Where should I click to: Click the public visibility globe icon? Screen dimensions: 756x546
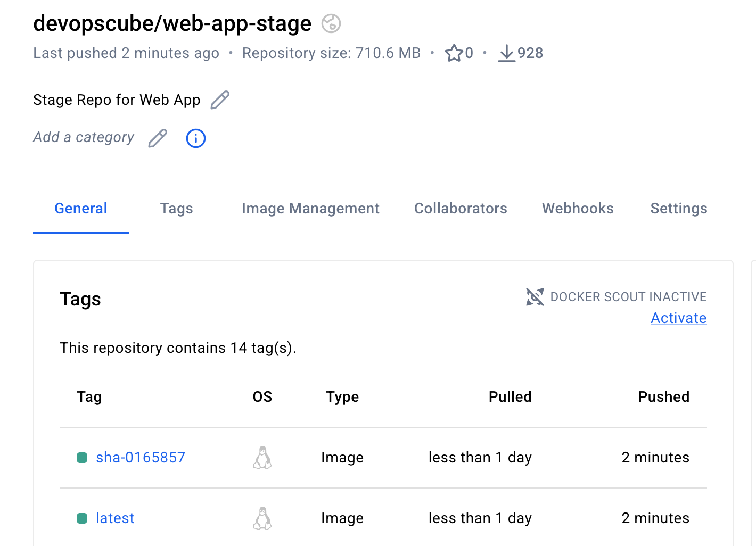[331, 23]
